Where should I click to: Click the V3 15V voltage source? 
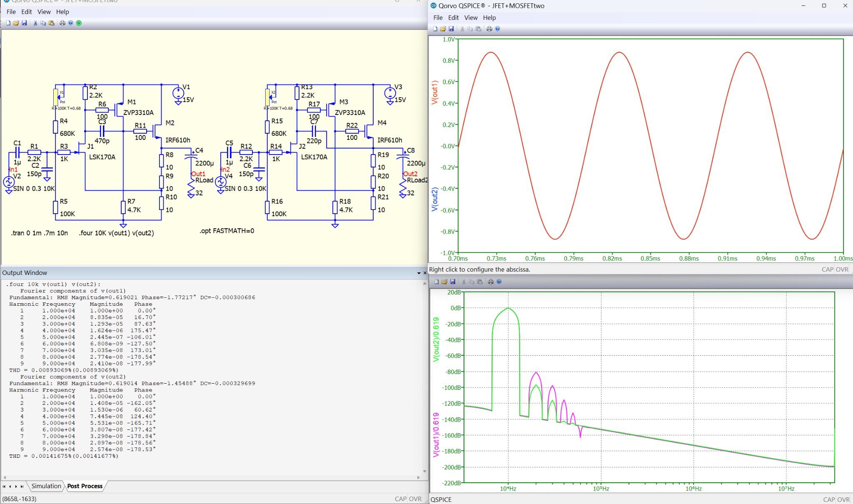(390, 93)
